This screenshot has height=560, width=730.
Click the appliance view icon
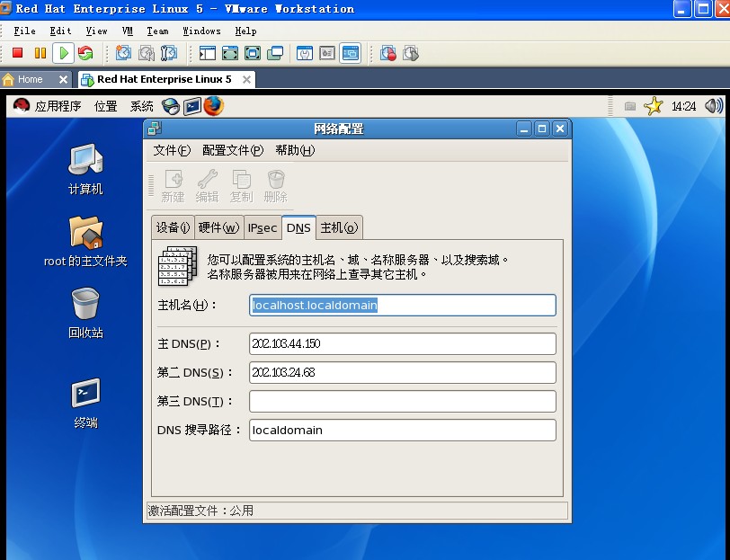coord(327,53)
